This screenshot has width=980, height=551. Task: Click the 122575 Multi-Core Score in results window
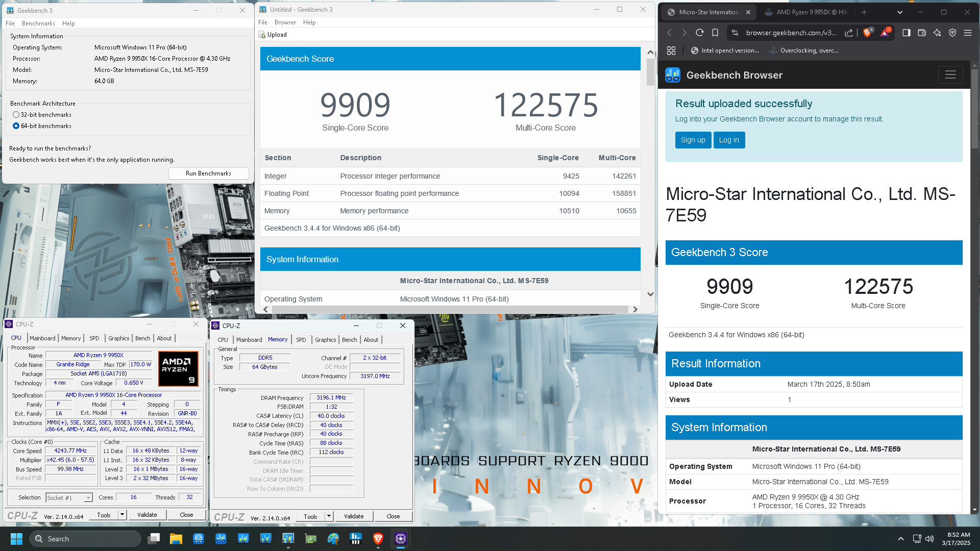[x=546, y=105]
